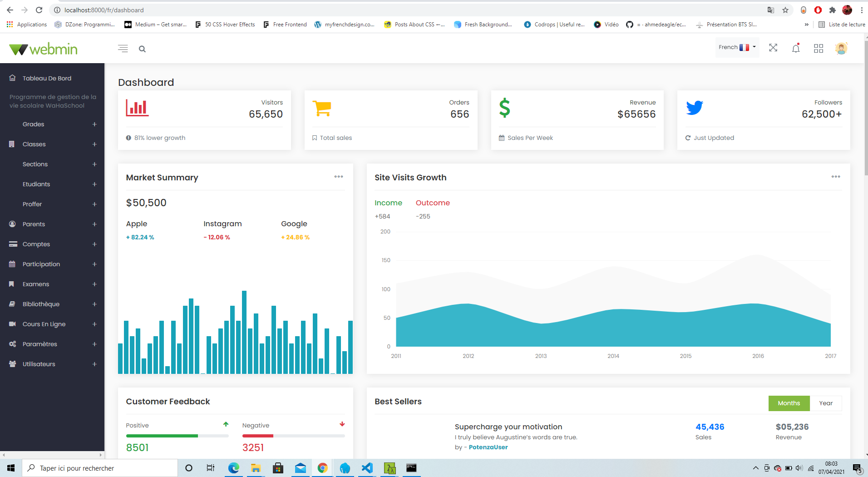Screen dimensions: 868x477
Task: Select the Months tab in Best Sellers
Action: pos(789,403)
